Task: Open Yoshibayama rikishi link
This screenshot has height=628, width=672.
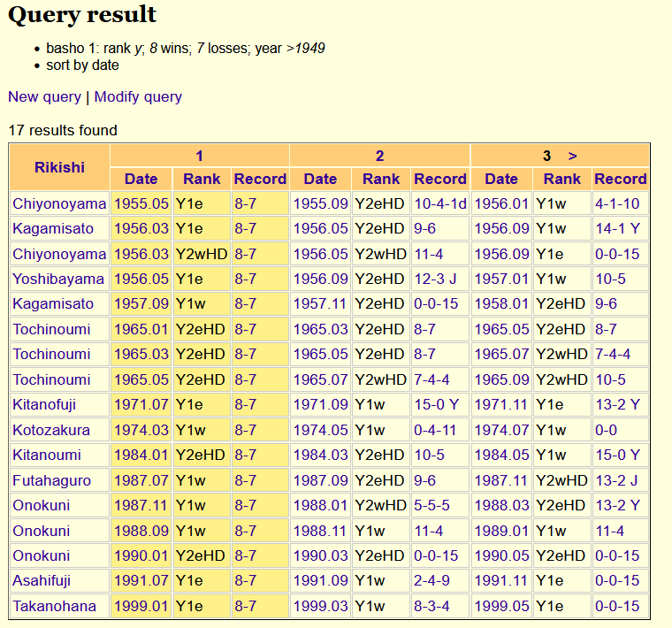Action: (58, 279)
